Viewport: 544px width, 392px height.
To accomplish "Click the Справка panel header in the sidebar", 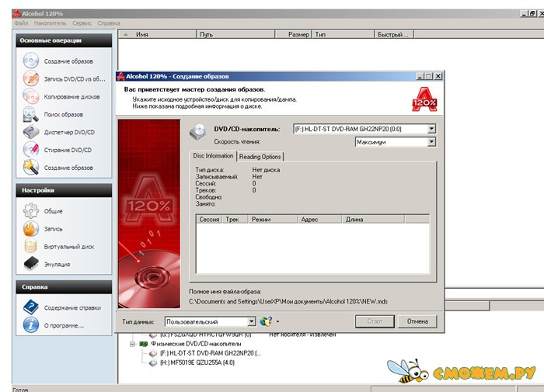I will coord(64,287).
